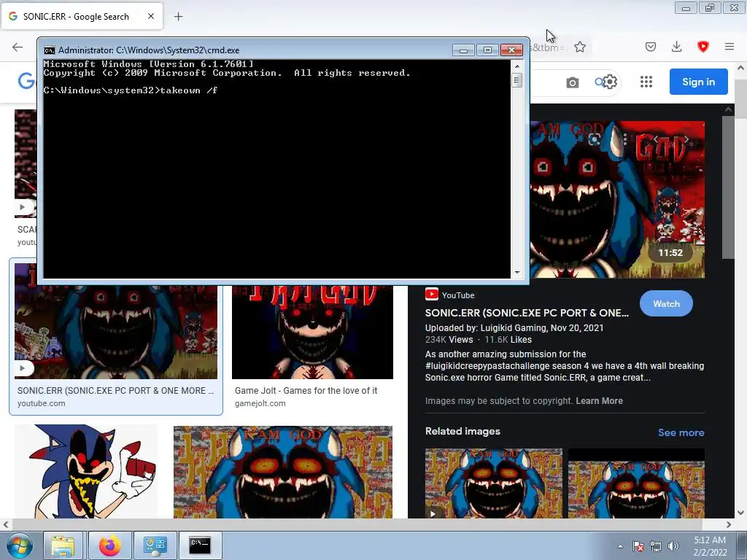Search by image using the camera icon
This screenshot has height=560, width=747.
[x=572, y=82]
